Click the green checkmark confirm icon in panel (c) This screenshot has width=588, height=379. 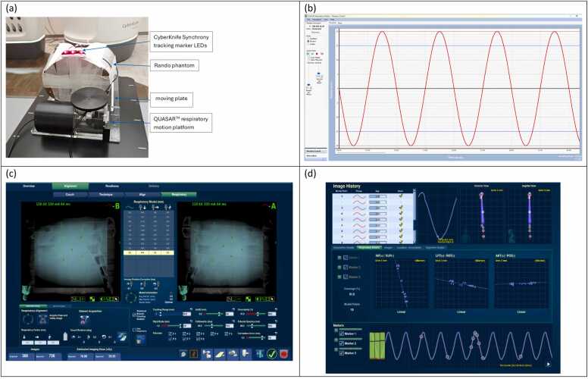[x=272, y=353]
